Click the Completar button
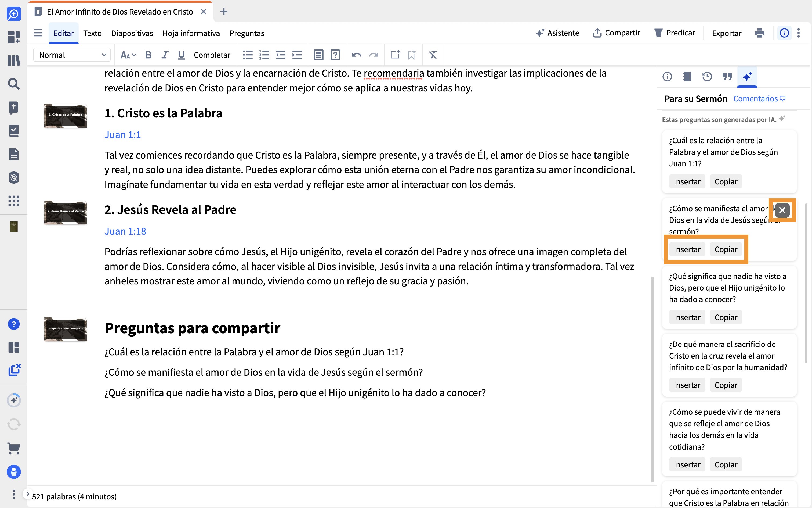The height and width of the screenshot is (508, 812). [212, 55]
